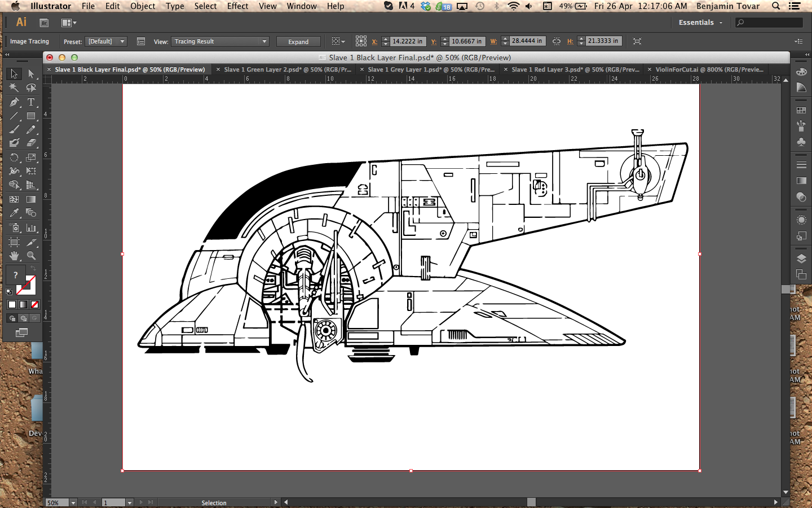Select the Gradient tool
The width and height of the screenshot is (812, 508).
[31, 199]
